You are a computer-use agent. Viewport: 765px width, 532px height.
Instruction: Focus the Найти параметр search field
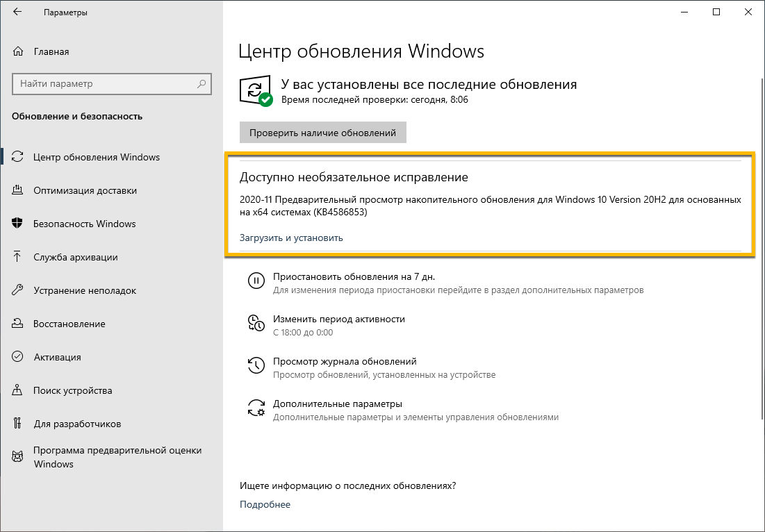104,84
